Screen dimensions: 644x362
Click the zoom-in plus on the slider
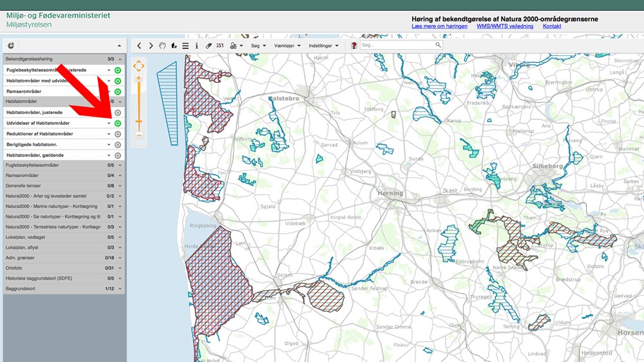click(138, 77)
